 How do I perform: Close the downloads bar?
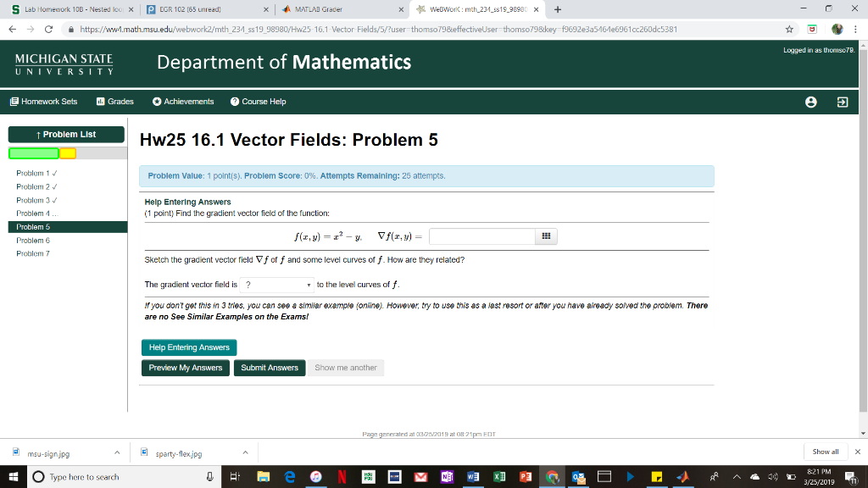(x=858, y=452)
